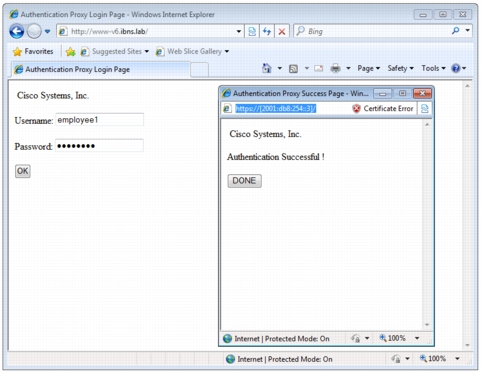Expand main window zoom dropdown arrow
The image size is (482, 374).
pos(457,359)
